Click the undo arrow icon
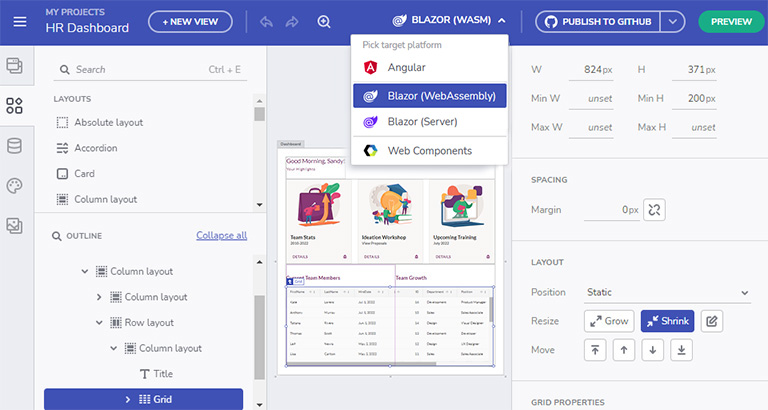 267,21
